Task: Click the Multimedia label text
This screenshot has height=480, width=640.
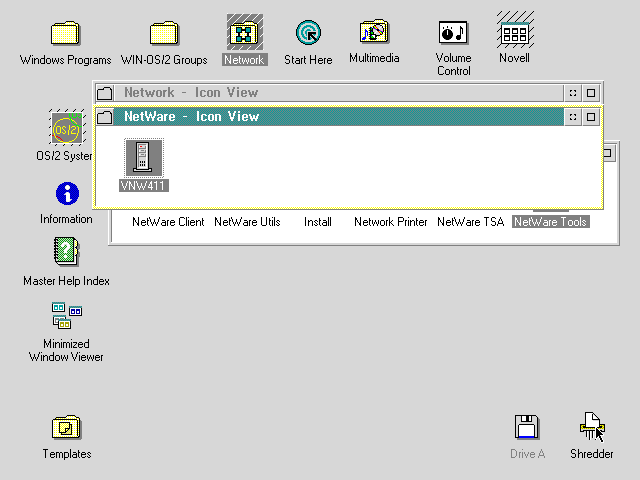Action: (x=374, y=58)
